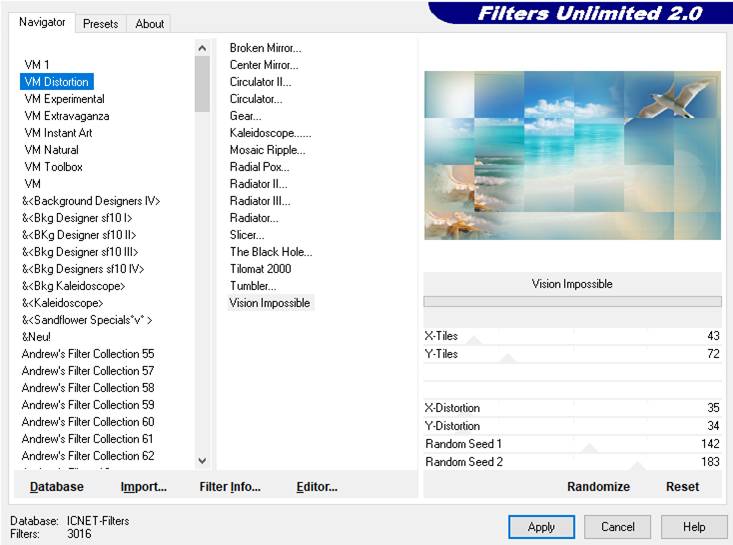Click the Random Seed 2 slider
733x545 pixels.
637,463
